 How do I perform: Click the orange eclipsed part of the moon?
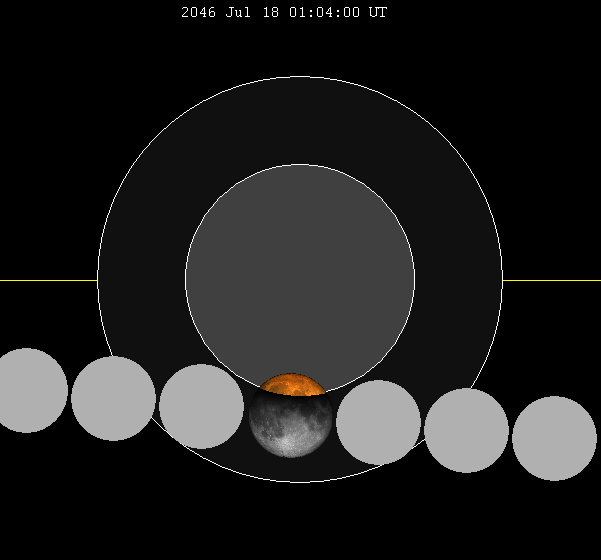coord(292,384)
